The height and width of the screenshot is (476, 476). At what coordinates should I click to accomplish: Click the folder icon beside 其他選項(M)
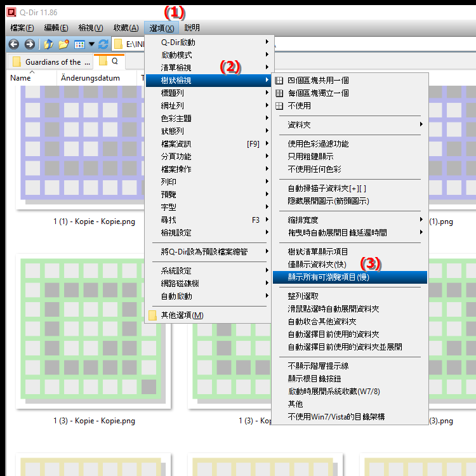click(153, 315)
